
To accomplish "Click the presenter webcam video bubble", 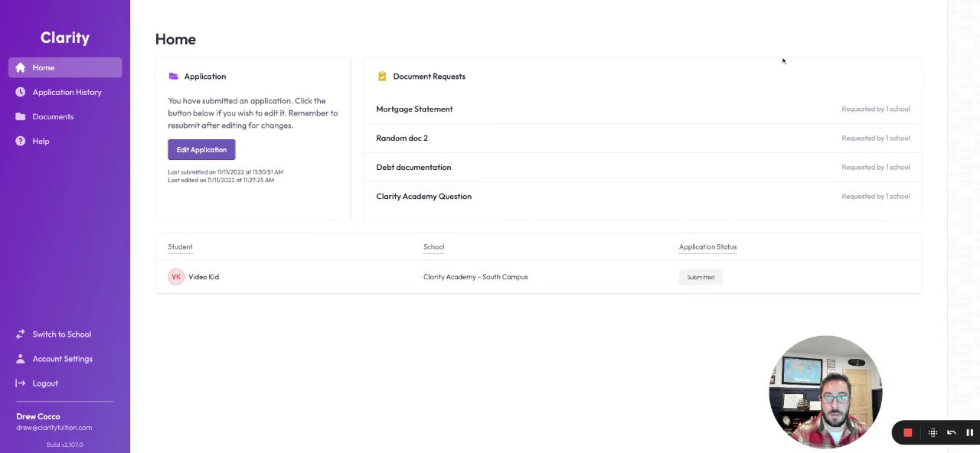I will (x=825, y=392).
